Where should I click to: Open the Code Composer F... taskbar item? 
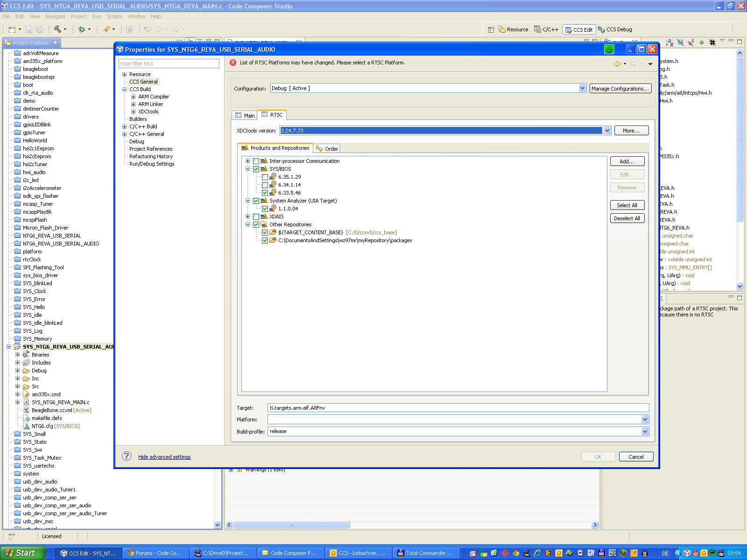point(291,553)
